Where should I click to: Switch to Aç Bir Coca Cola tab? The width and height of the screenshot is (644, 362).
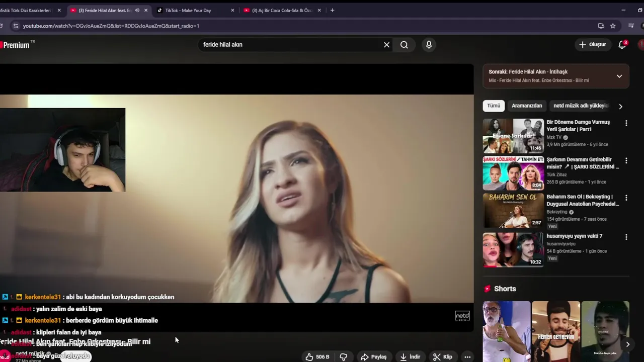point(282,10)
